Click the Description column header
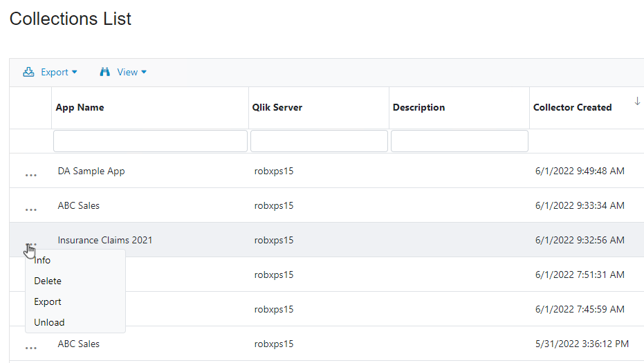 [x=418, y=107]
